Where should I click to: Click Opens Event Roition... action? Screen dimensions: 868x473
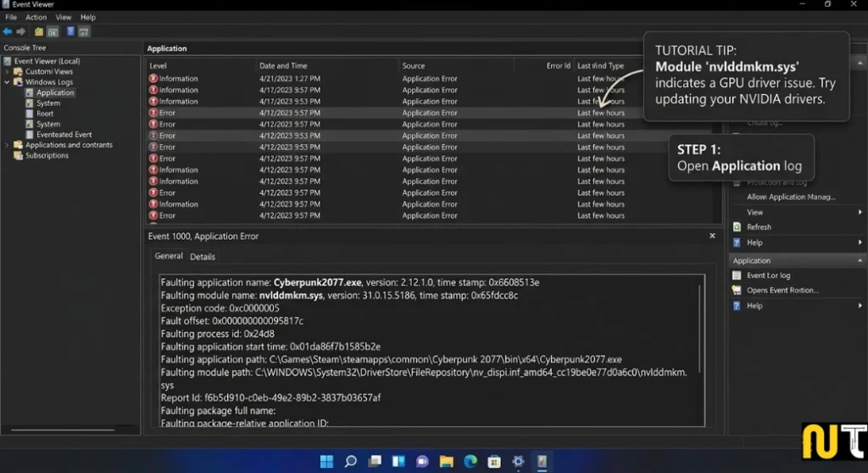tap(782, 290)
